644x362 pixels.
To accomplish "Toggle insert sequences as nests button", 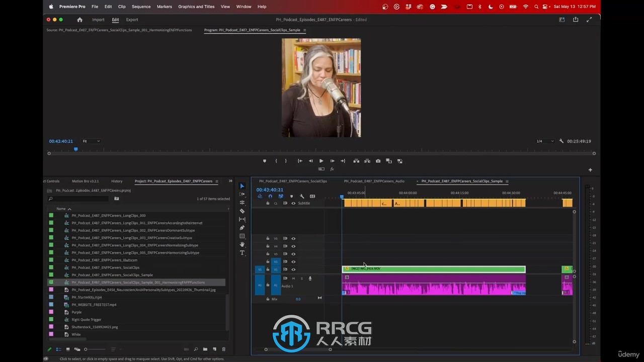I will 260,196.
